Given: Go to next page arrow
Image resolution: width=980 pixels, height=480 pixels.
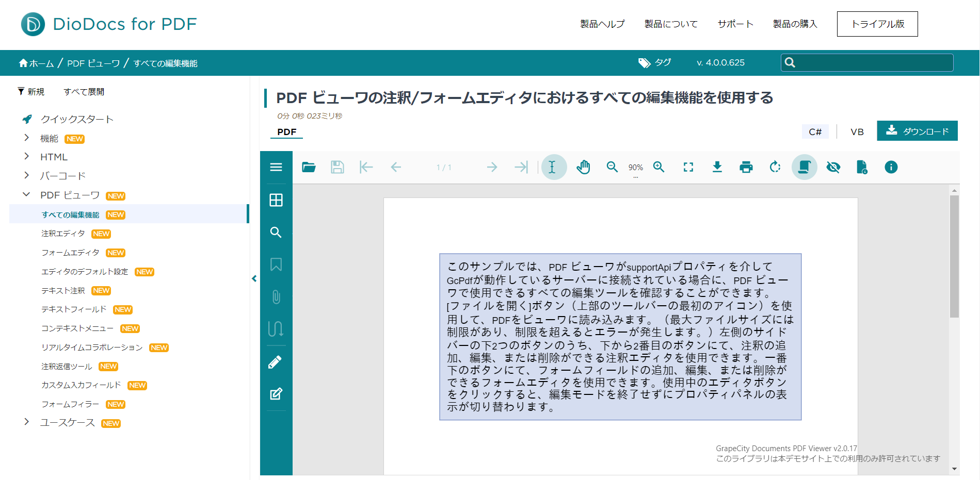Looking at the screenshot, I should pos(492,167).
